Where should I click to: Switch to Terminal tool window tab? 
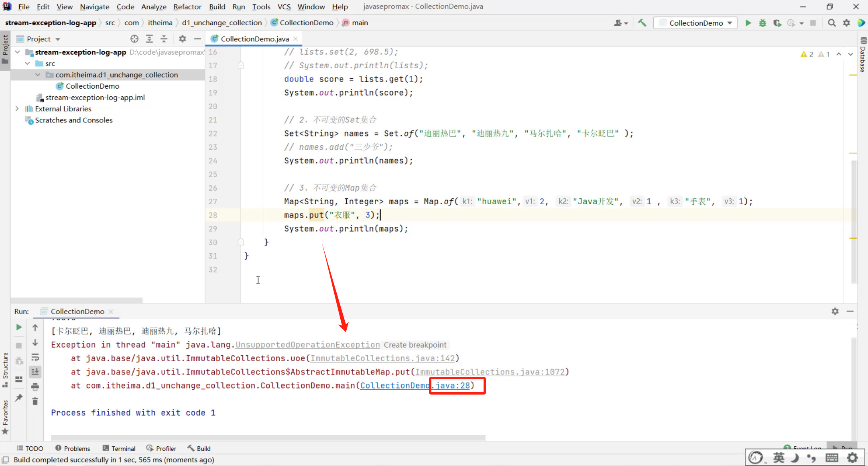pyautogui.click(x=119, y=448)
